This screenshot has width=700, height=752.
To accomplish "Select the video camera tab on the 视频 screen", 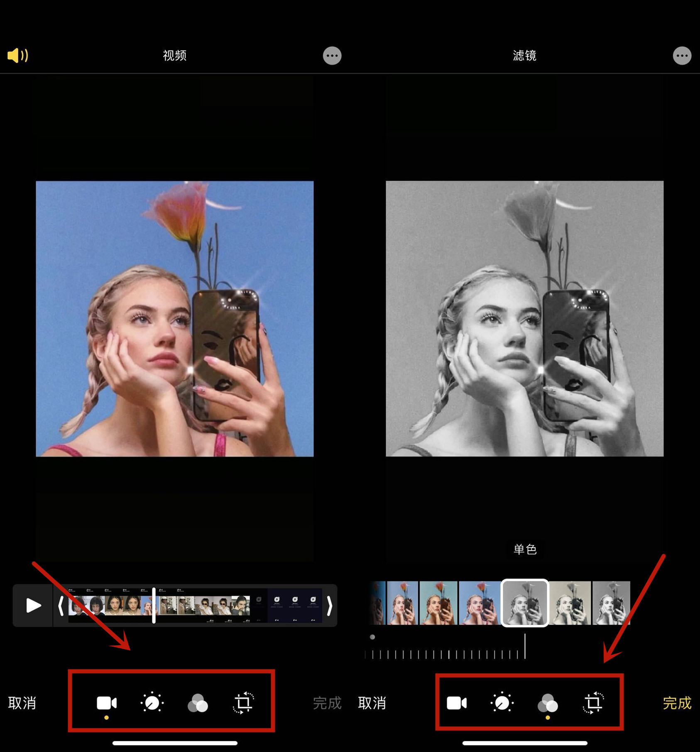I will (107, 703).
